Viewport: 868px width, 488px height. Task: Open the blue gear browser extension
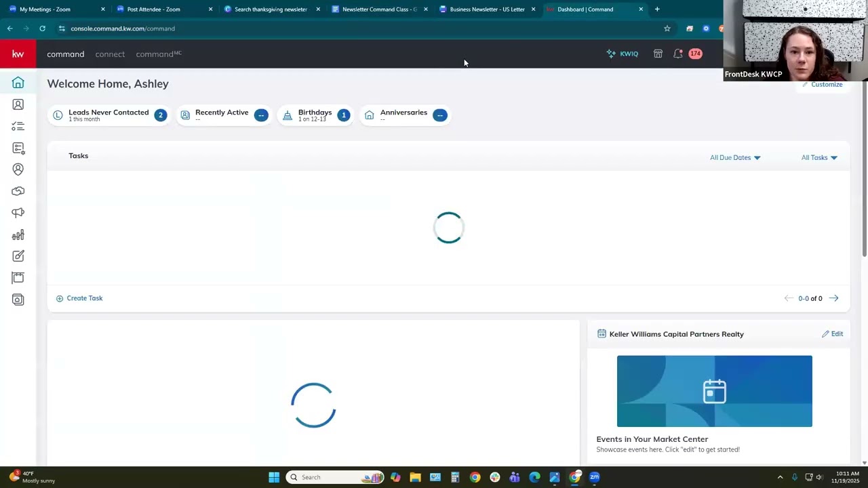[706, 28]
